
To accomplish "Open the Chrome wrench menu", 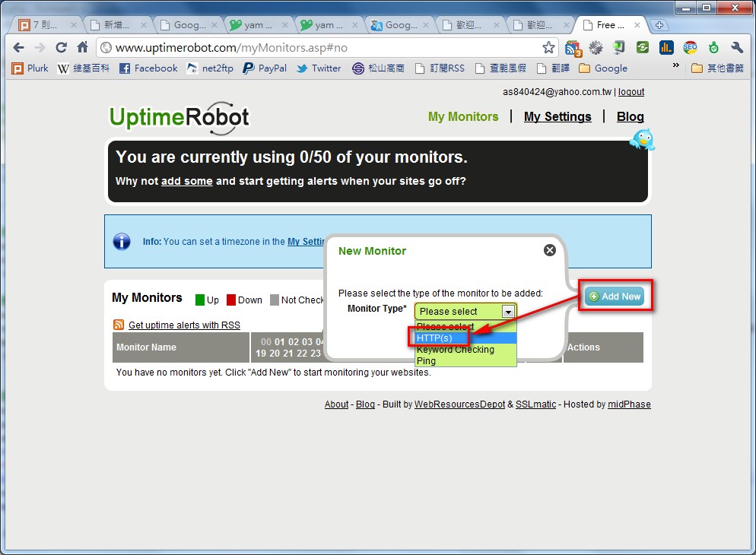I will coord(737,47).
